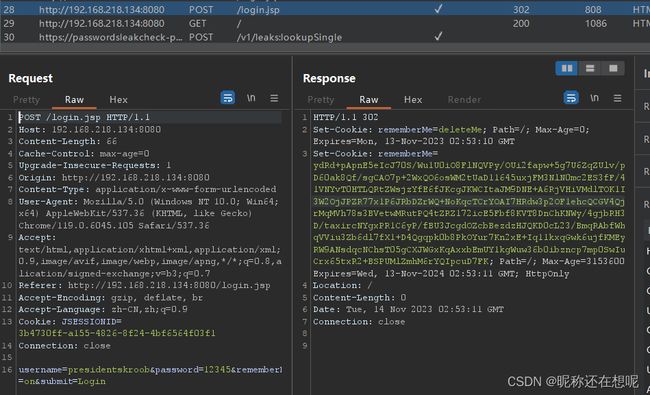The image size is (650, 395).
Task: Select top/bottom stacked layout view icon
Action: pyautogui.click(x=590, y=68)
